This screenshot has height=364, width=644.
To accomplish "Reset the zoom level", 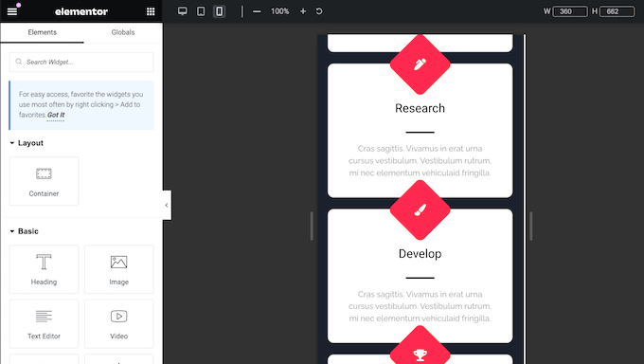I will click(x=319, y=11).
